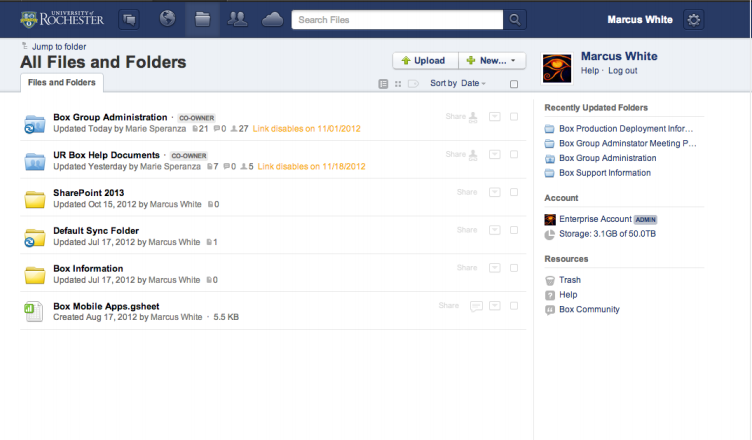Open options dropdown for SharePoint 2013
The width and height of the screenshot is (752, 440).
[x=494, y=192]
